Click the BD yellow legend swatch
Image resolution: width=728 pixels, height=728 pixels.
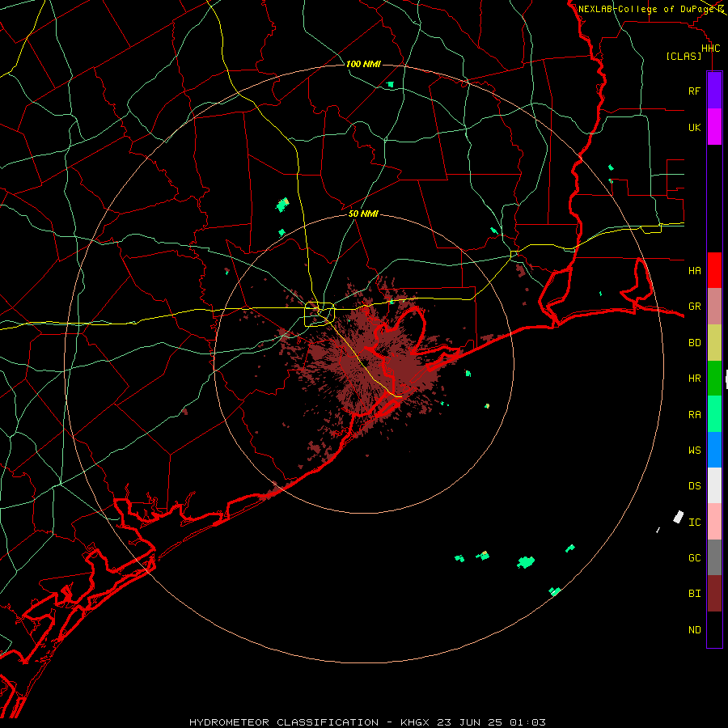coord(714,343)
